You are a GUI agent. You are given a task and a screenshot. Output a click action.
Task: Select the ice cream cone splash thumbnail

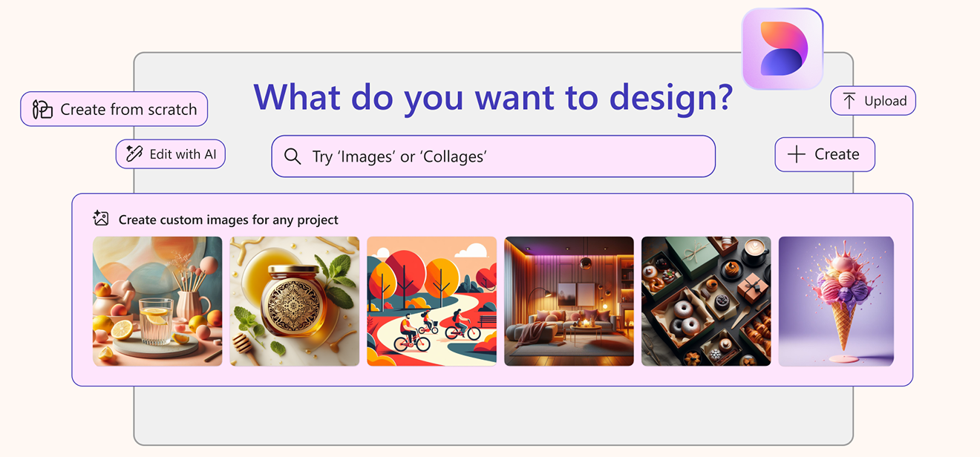coord(836,301)
